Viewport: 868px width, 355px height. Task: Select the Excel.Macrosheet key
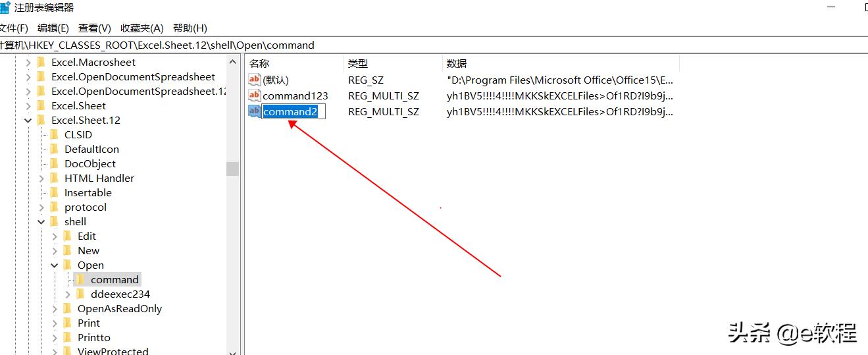pos(93,62)
